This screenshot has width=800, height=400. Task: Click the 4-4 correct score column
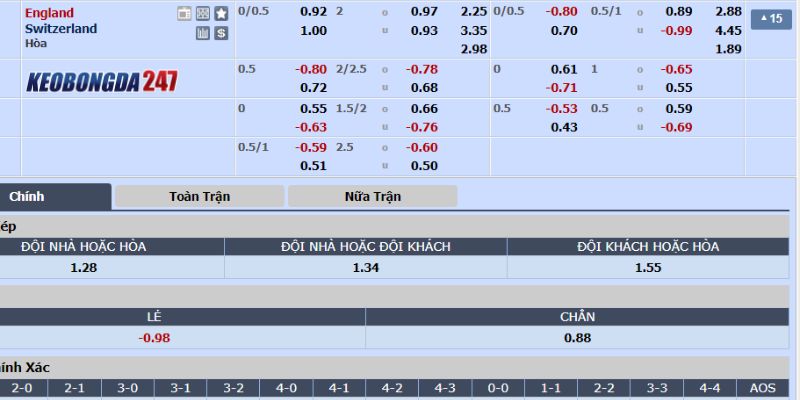710,388
